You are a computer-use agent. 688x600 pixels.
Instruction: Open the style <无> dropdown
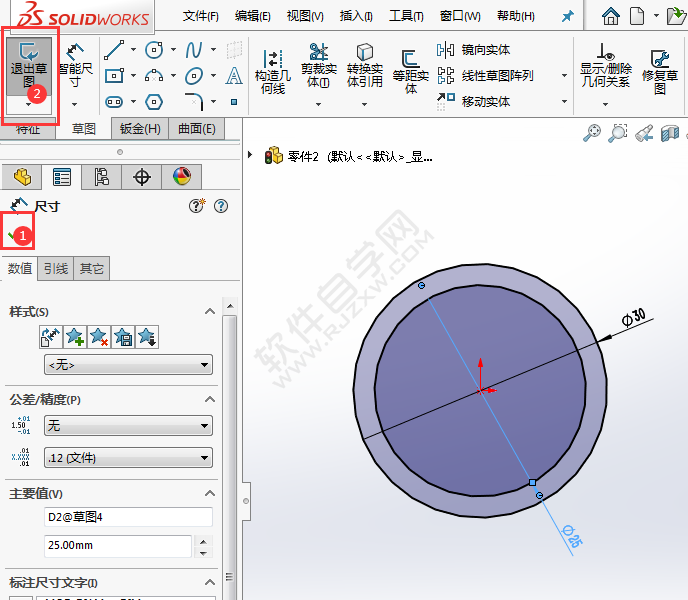click(x=129, y=365)
